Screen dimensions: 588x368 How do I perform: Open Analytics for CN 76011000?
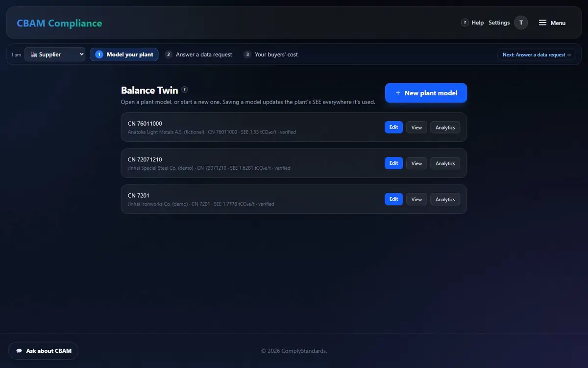click(x=445, y=128)
